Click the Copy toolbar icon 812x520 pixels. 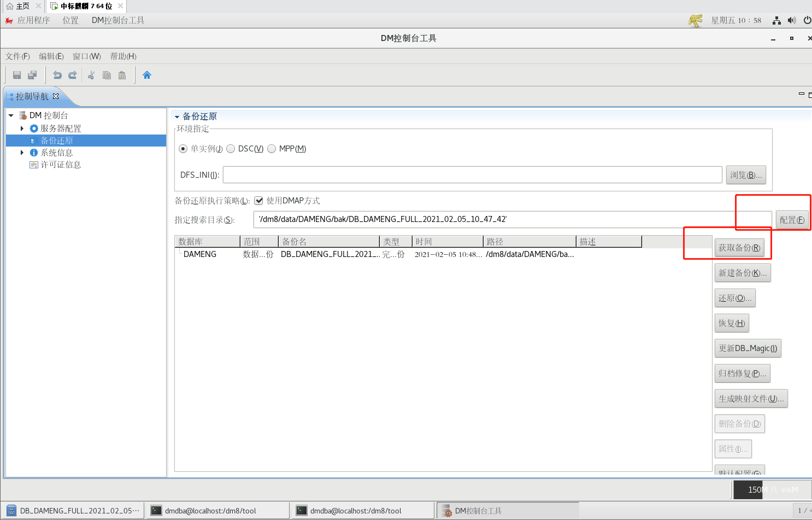tap(107, 75)
